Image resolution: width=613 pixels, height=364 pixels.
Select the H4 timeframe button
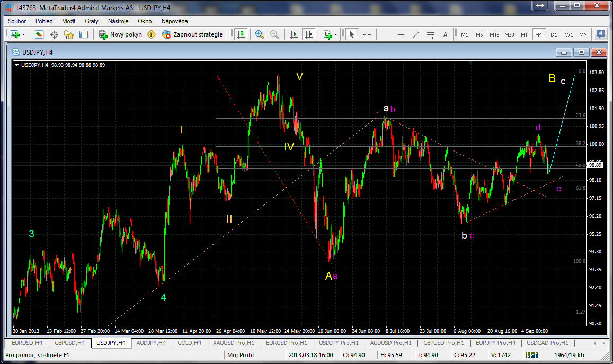tap(539, 34)
